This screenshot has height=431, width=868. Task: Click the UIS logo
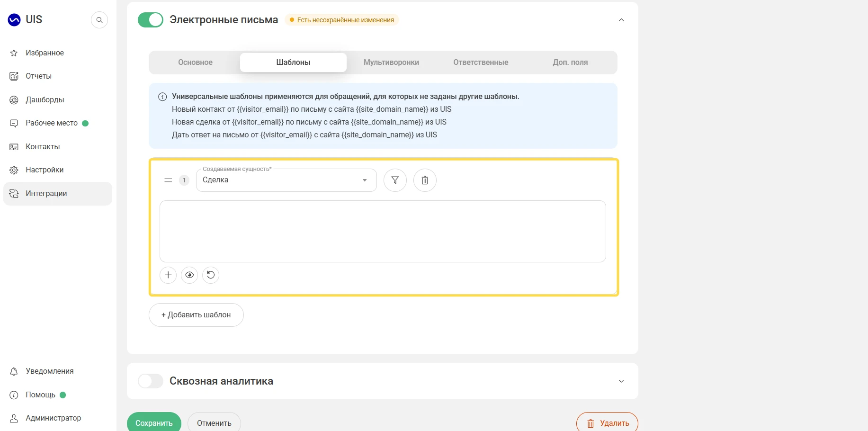25,19
